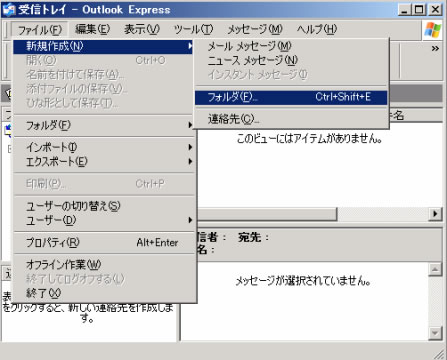The image size is (447, 360).
Task: Open the 表示(V) menu
Action: (x=142, y=30)
